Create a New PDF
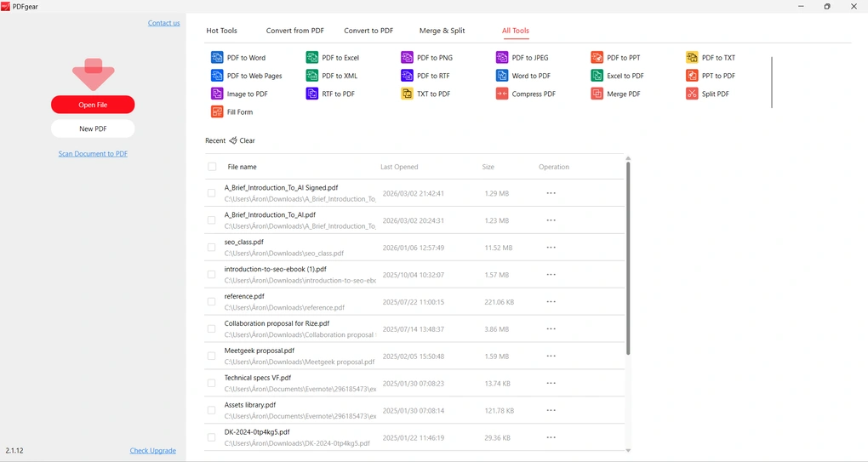Screen dimensions: 868x462 pos(93,128)
